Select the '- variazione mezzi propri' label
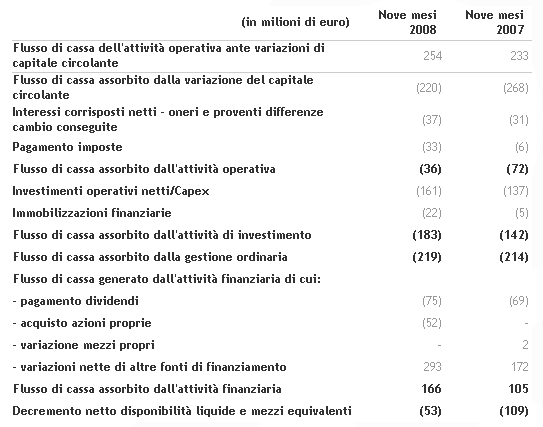Screen dimensions: 543x427 click(x=83, y=345)
